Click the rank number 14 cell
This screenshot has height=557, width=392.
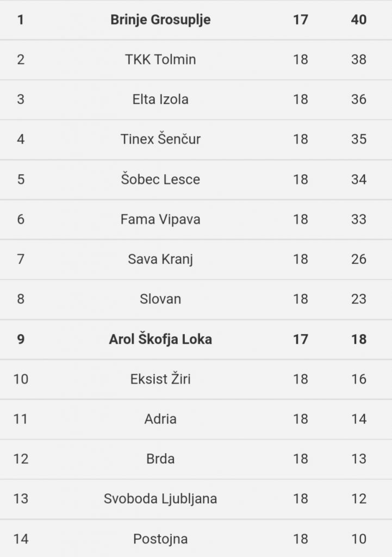click(x=21, y=539)
